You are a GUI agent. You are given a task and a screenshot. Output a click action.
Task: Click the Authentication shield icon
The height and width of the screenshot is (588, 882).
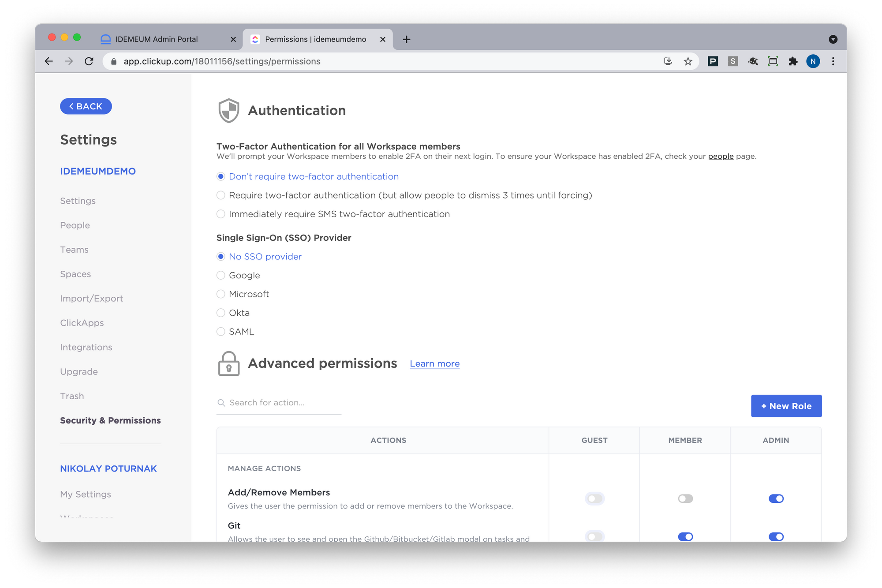point(229,111)
